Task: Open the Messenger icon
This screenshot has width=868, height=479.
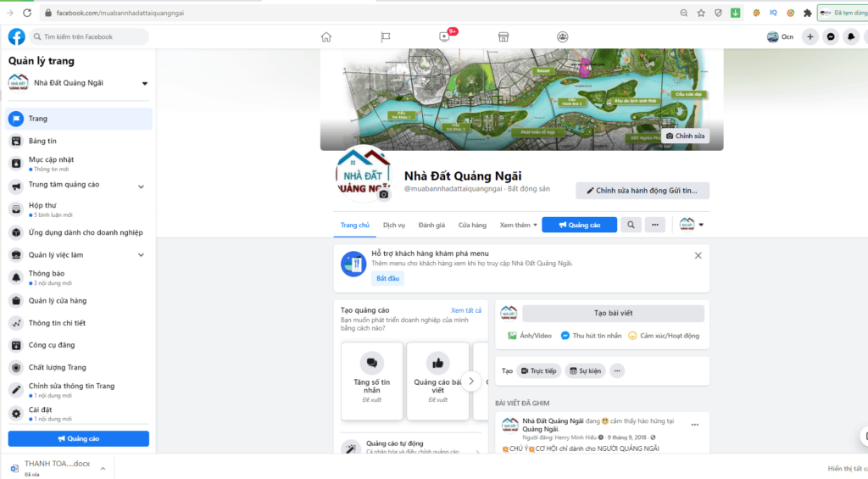Action: click(831, 36)
